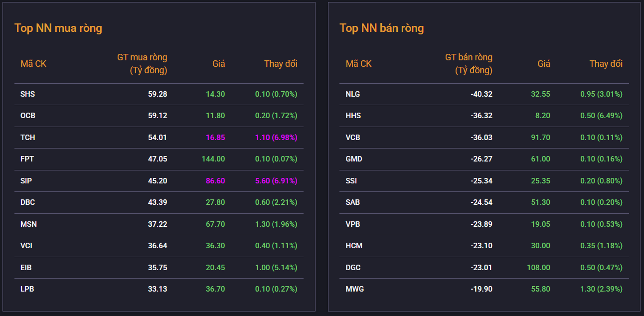Viewport: 644px width, 316px height.
Task: Click FPT change 0.10 (0.07%)
Action: point(276,159)
